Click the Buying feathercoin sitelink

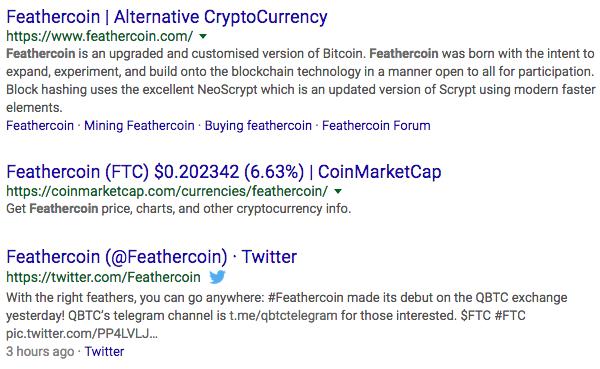coord(258,126)
